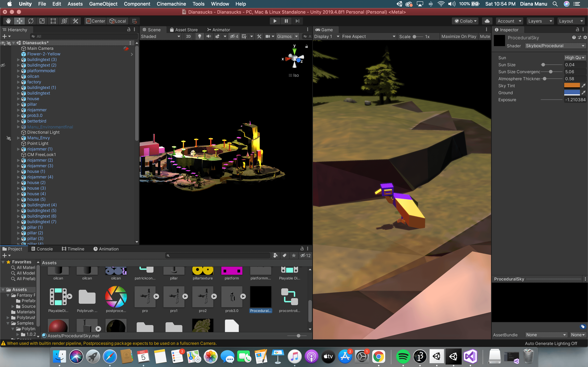Open the Shaded draw mode dropdown

[160, 36]
